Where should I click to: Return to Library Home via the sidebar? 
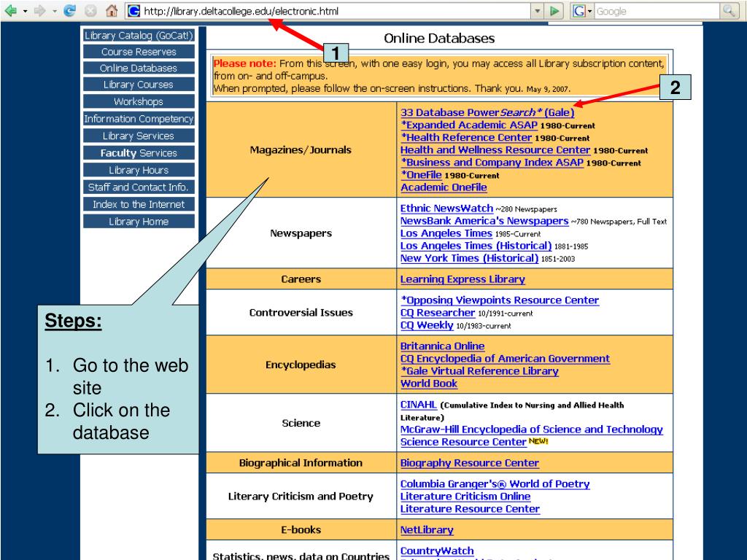click(139, 222)
